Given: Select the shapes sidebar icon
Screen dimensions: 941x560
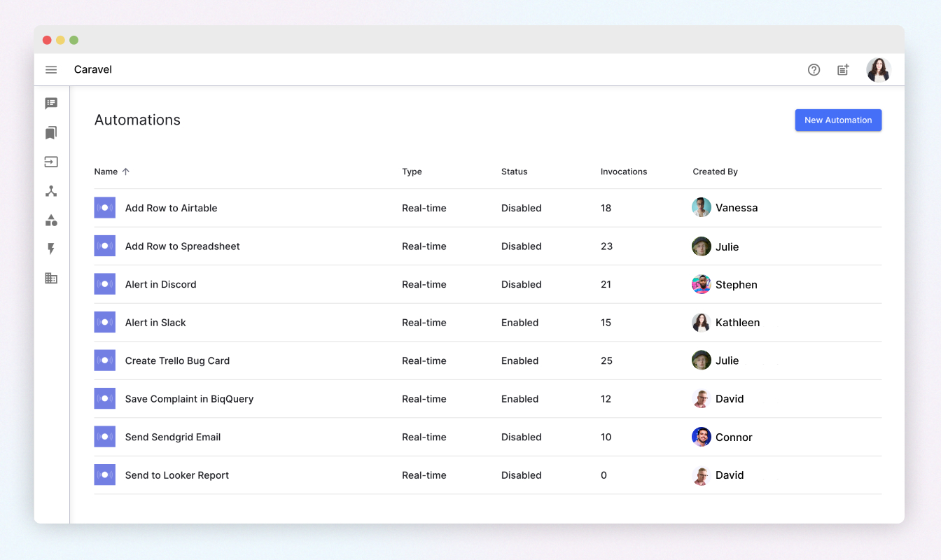Looking at the screenshot, I should tap(51, 220).
